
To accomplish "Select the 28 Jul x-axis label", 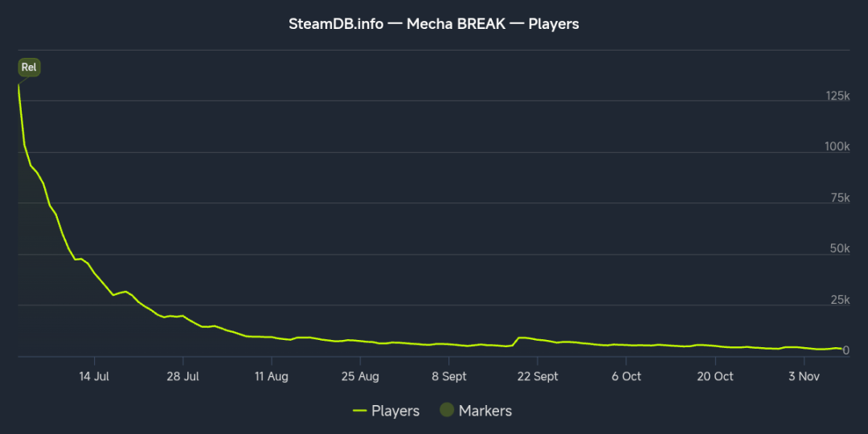I will coord(184,376).
